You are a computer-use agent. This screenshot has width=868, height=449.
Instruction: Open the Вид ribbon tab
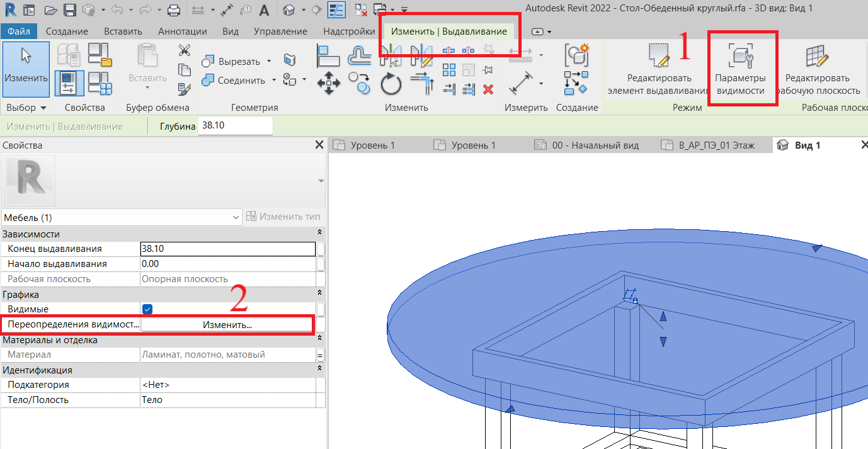coord(231,31)
